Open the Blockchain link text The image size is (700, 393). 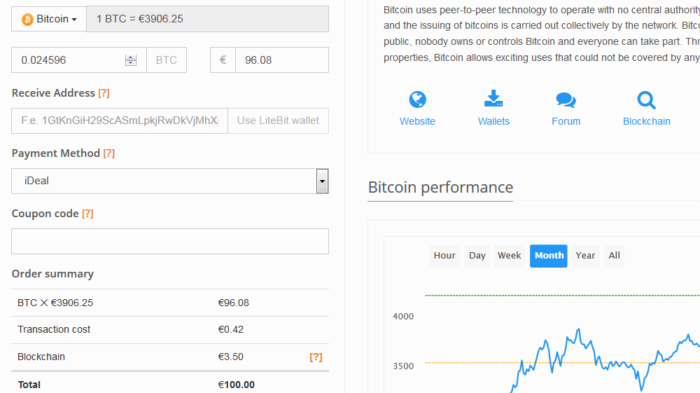[646, 121]
